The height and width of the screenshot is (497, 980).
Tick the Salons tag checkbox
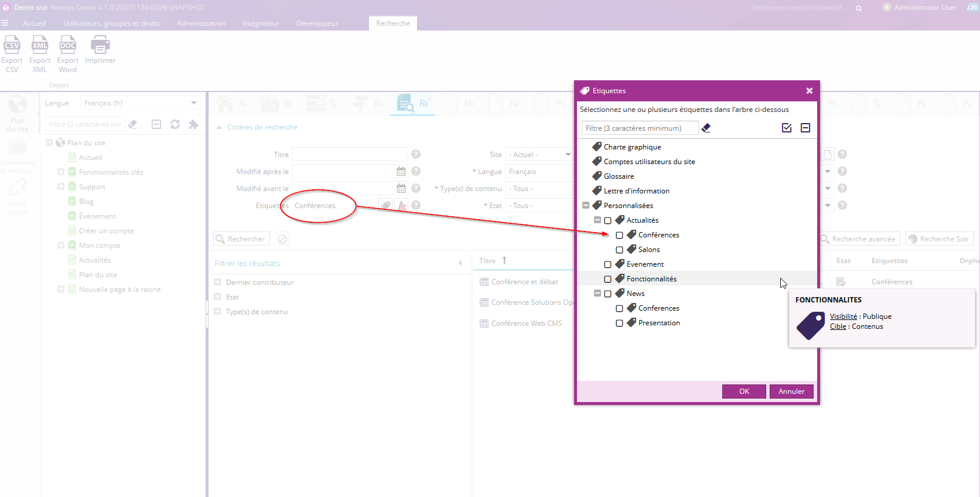point(619,250)
